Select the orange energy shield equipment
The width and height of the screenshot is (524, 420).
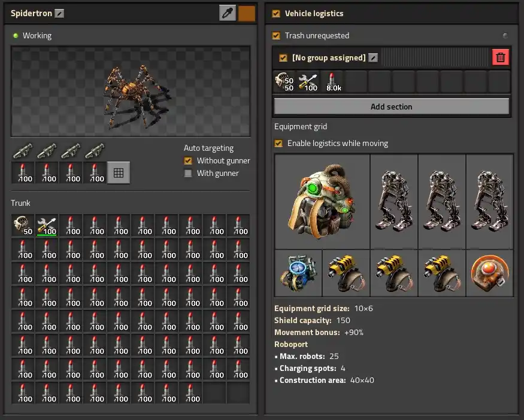coord(490,273)
